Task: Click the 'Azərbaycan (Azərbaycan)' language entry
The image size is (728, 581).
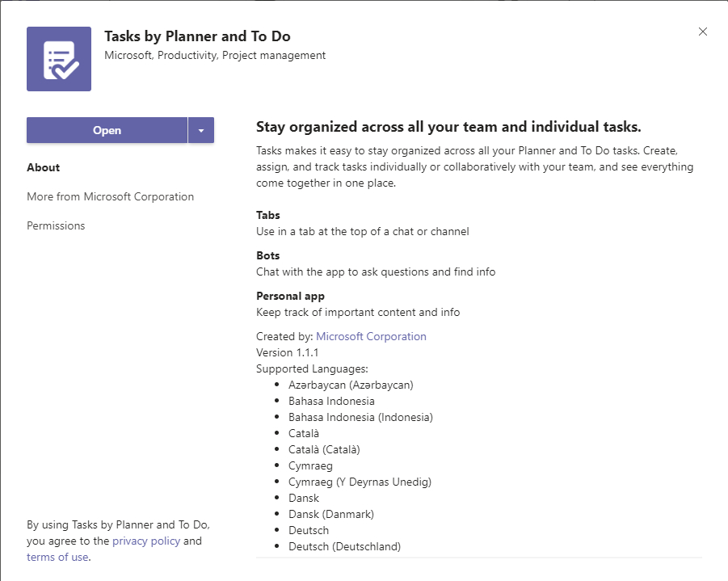Action: pos(351,385)
